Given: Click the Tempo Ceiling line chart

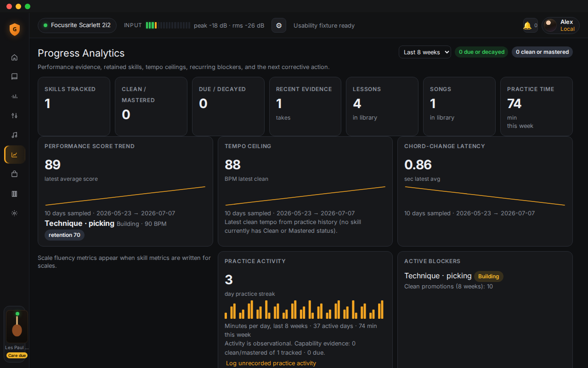Looking at the screenshot, I should pyautogui.click(x=305, y=195).
